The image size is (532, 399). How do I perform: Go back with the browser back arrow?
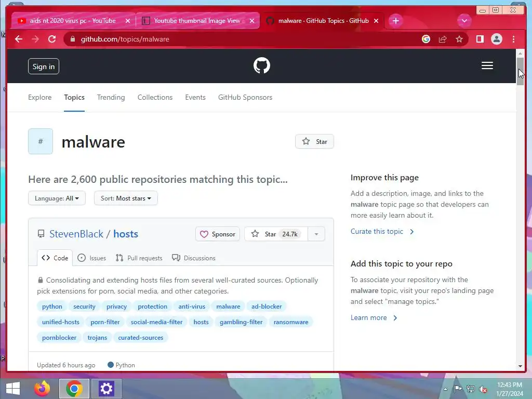coord(19,39)
